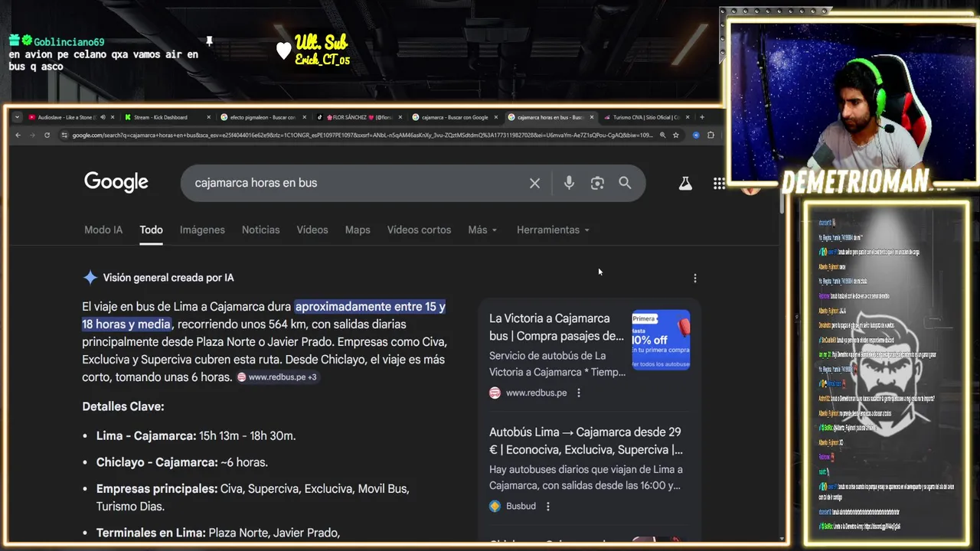
Task: Click the browser address bar URL
Action: [362, 135]
